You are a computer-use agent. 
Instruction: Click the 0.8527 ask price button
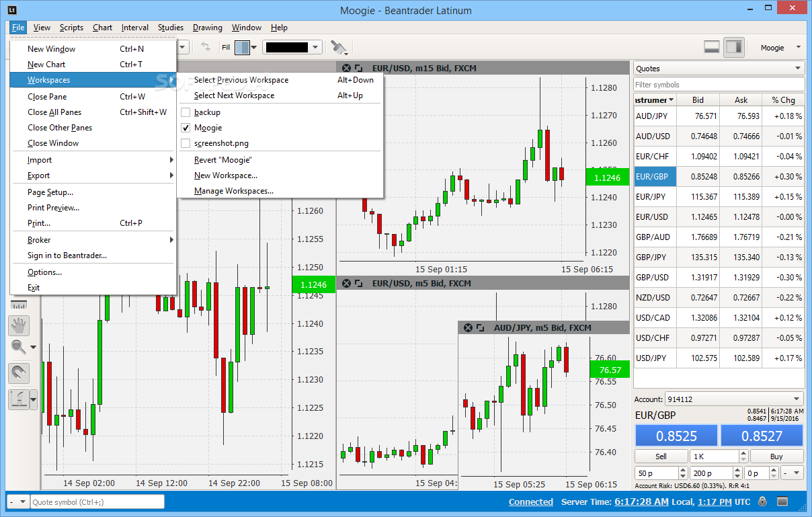click(762, 436)
